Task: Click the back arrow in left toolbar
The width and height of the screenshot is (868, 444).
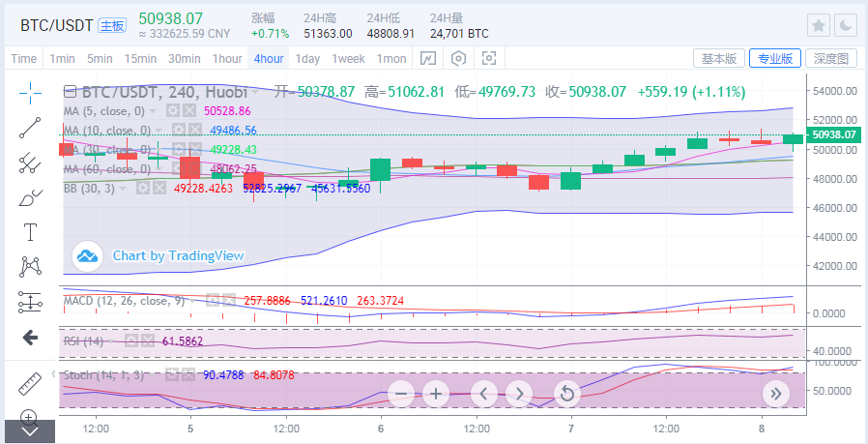Action: pyautogui.click(x=30, y=337)
